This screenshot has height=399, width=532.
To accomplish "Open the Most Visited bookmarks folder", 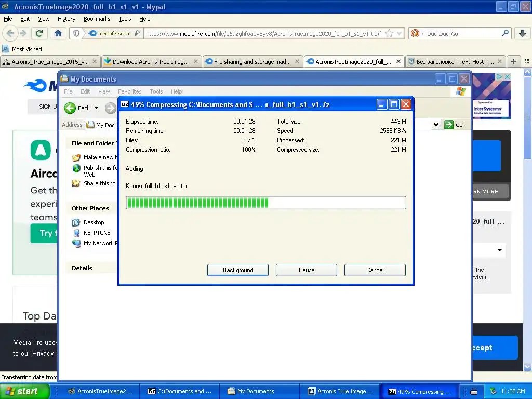I will [22, 49].
